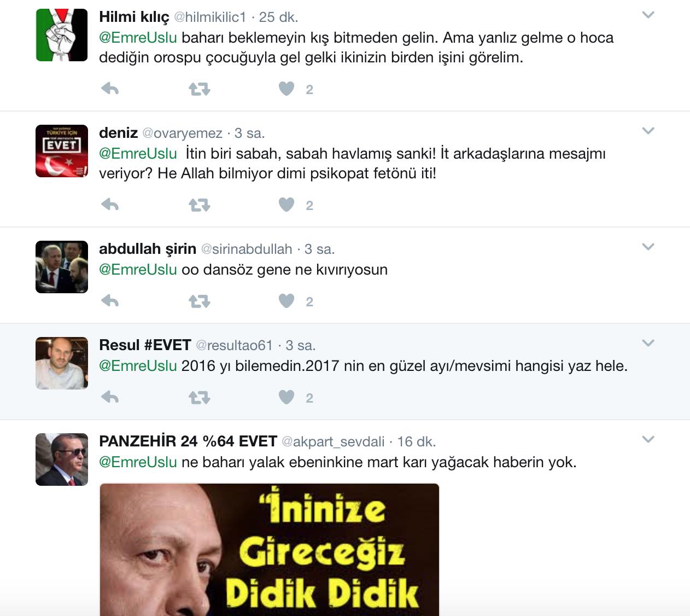Retweet Hilmi kılıç's tweet
This screenshot has height=616, width=690.
click(200, 89)
